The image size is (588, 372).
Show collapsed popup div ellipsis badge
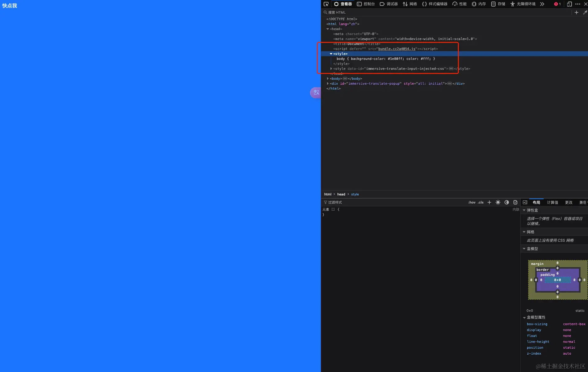450,83
